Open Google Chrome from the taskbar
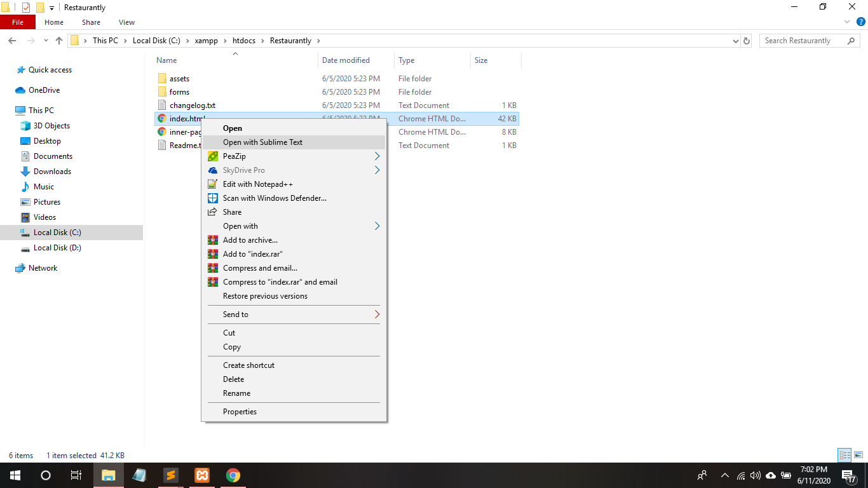 (233, 475)
